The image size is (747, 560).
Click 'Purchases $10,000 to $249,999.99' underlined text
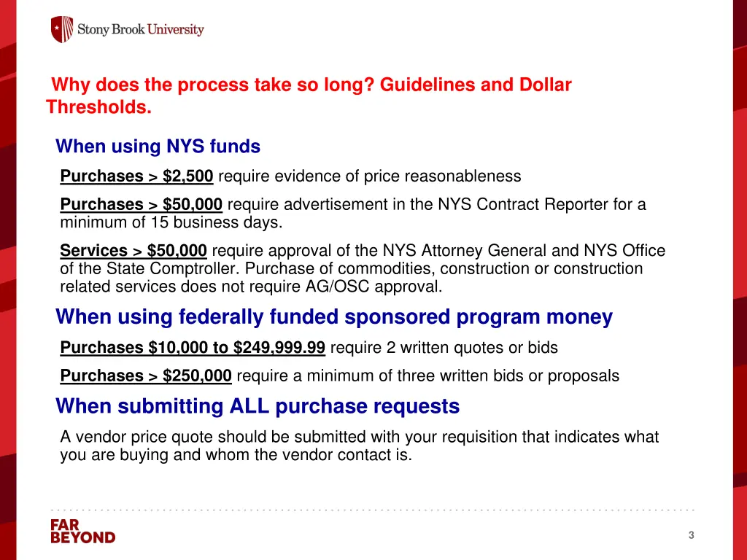click(x=193, y=348)
